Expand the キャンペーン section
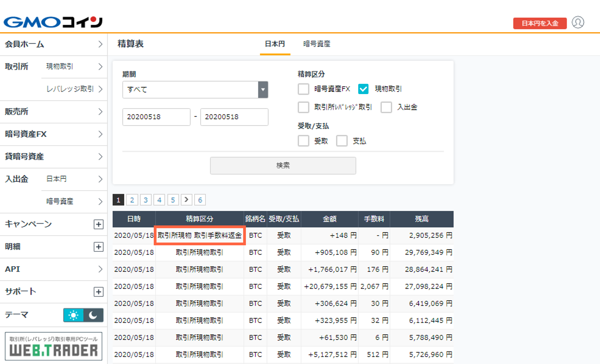Viewport: 600px width, 364px height. point(98,224)
